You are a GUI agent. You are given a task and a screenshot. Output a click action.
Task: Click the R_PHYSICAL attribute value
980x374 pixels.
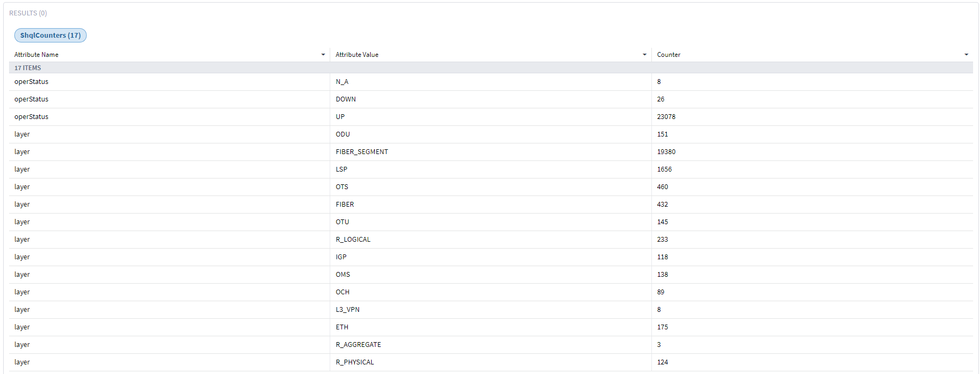pos(355,362)
